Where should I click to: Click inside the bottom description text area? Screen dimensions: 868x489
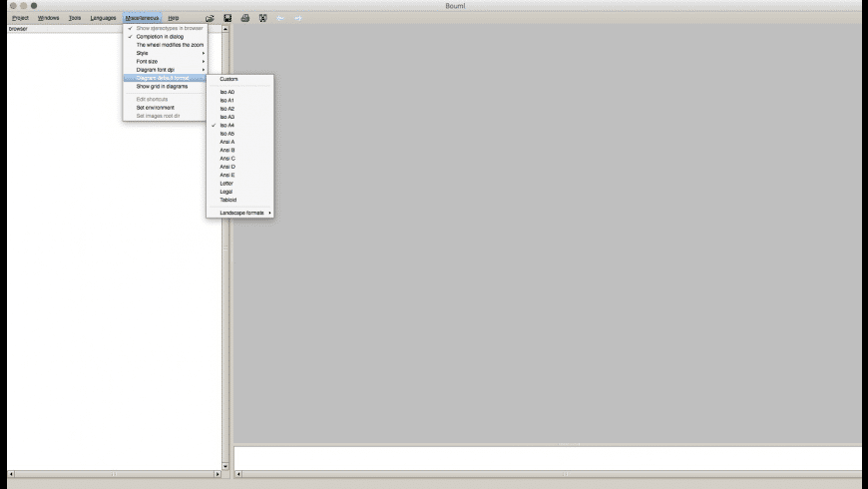(x=548, y=458)
